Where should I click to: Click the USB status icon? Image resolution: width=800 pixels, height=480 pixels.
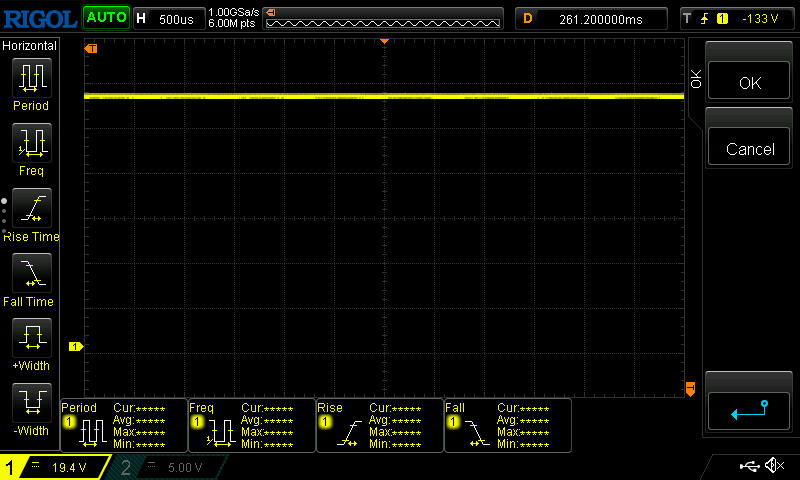point(750,466)
